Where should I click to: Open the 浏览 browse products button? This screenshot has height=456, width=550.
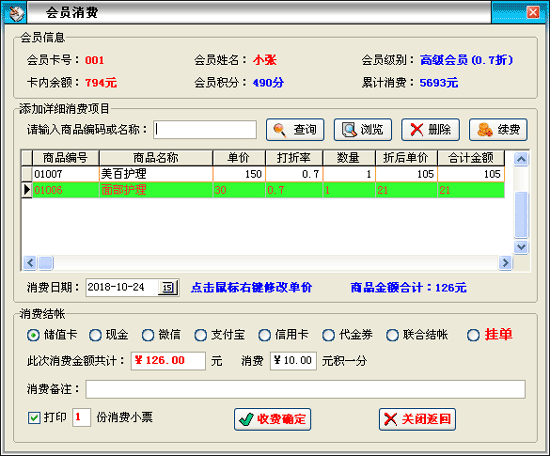(x=363, y=129)
